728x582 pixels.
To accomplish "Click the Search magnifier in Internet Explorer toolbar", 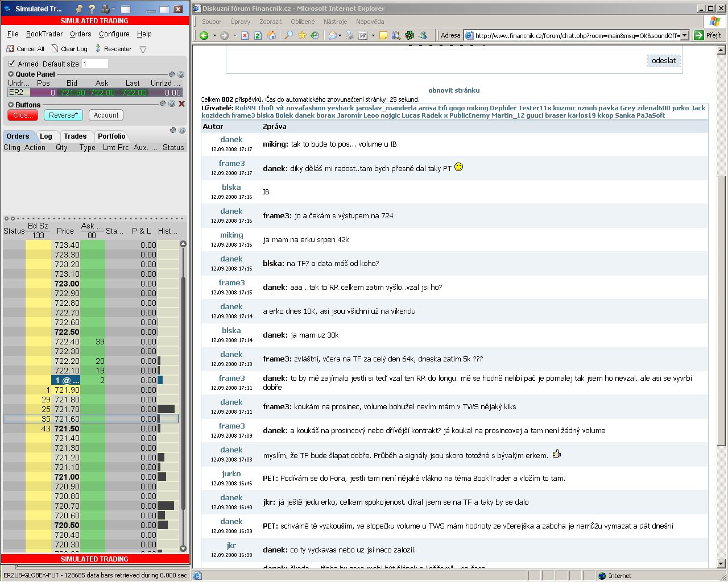I will pyautogui.click(x=288, y=35).
